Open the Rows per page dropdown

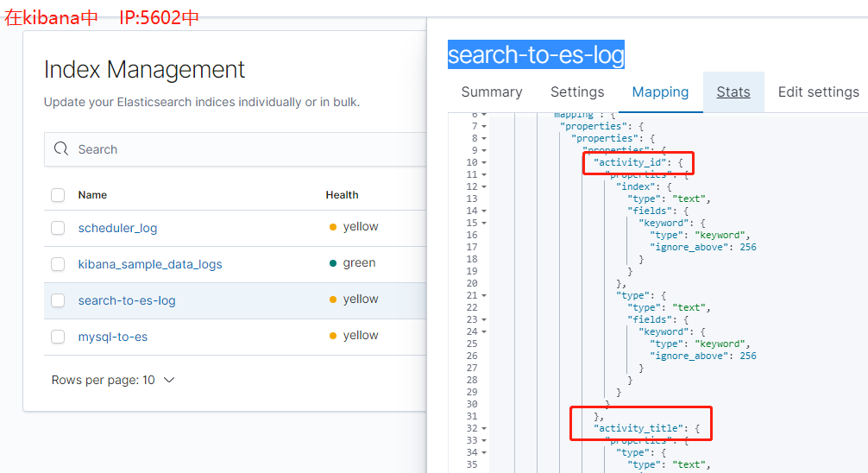pos(113,380)
